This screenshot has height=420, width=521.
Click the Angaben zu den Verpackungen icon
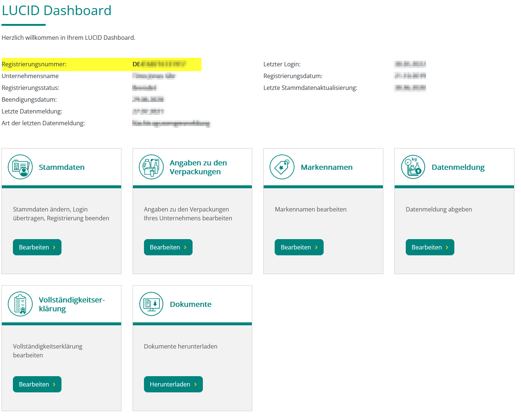(151, 167)
